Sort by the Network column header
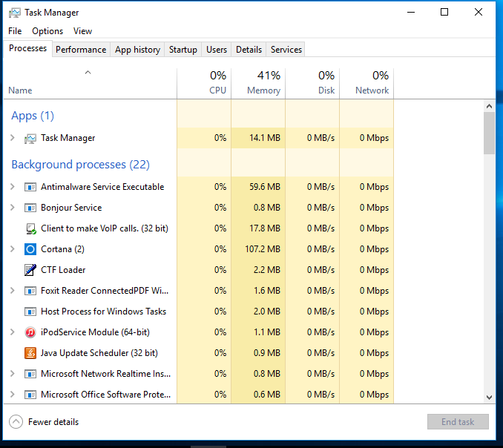Screen dimensions: 503x448 pyautogui.click(x=366, y=83)
